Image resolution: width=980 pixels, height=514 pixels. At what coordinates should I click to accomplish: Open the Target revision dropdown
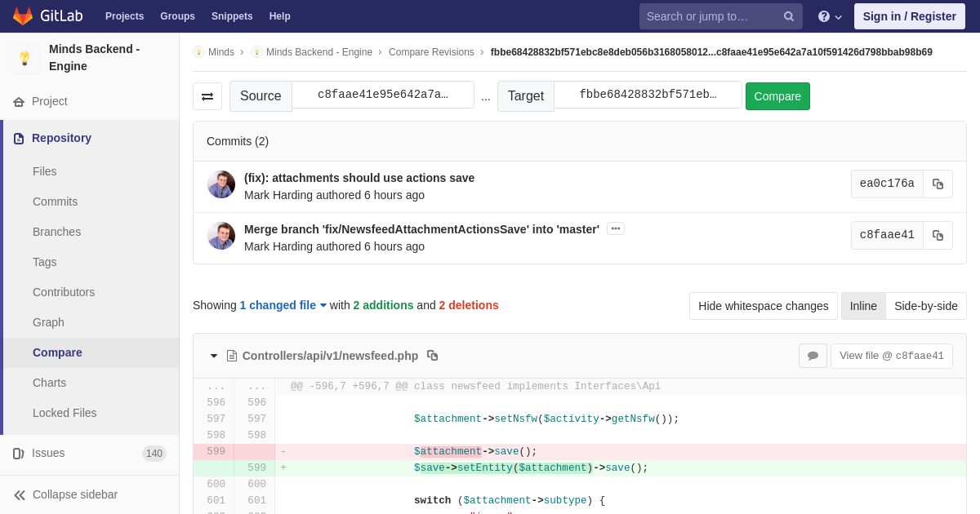coord(648,95)
